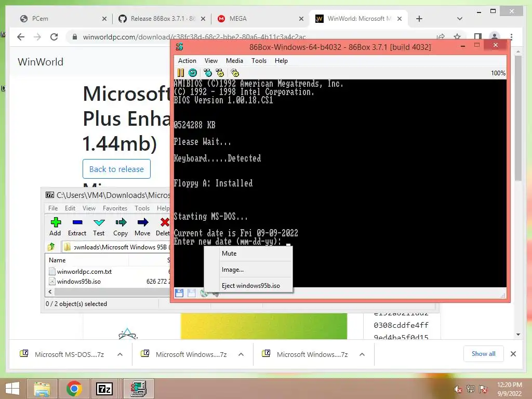The image size is (532, 399).
Task: Open 7-Zip from the taskbar
Action: click(x=104, y=389)
